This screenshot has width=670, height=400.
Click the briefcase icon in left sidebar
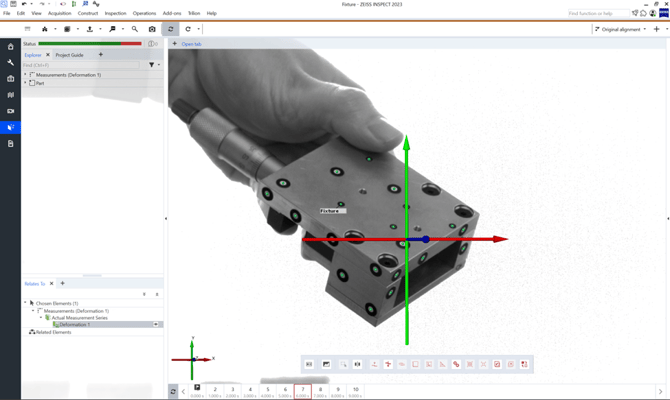pos(11,78)
